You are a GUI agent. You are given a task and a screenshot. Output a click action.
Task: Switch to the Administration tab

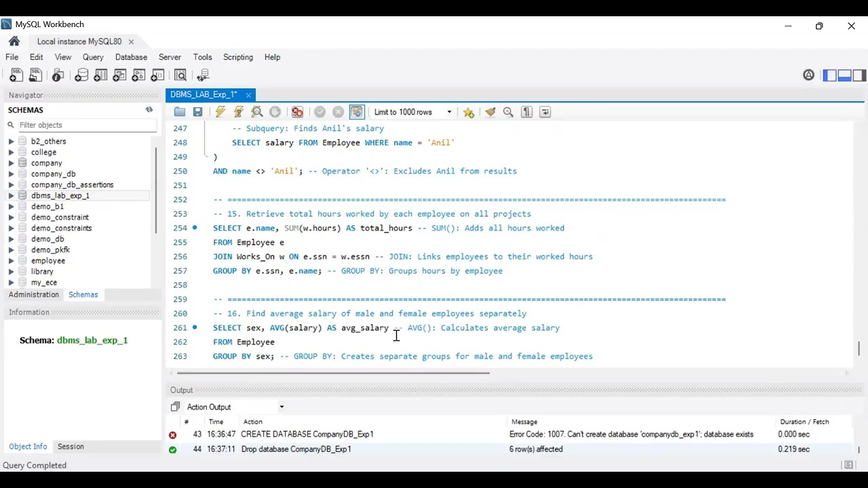click(34, 294)
